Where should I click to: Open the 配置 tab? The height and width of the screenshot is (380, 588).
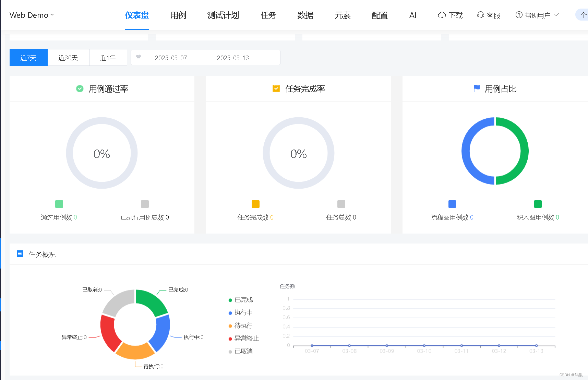(x=380, y=15)
